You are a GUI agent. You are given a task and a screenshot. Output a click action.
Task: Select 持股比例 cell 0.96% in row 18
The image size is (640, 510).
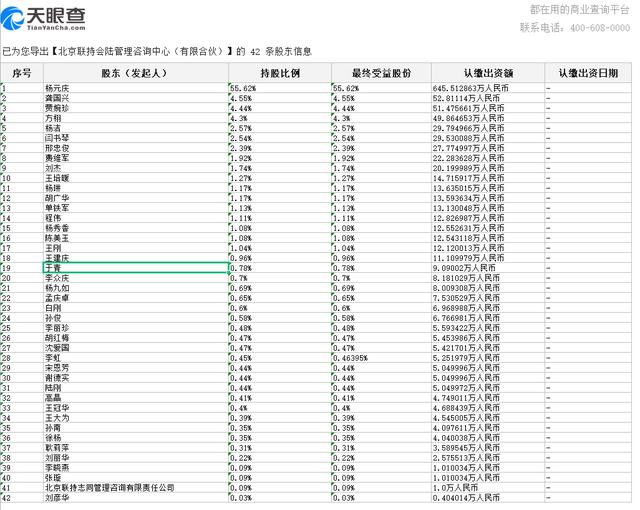tap(280, 258)
